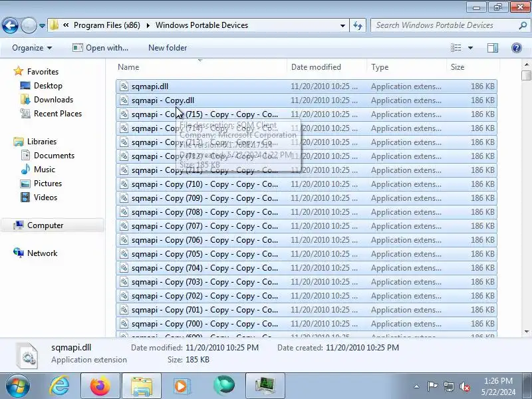This screenshot has width=532, height=399.
Task: Launch Internet Explorer from the taskbar
Action: pyautogui.click(x=59, y=386)
